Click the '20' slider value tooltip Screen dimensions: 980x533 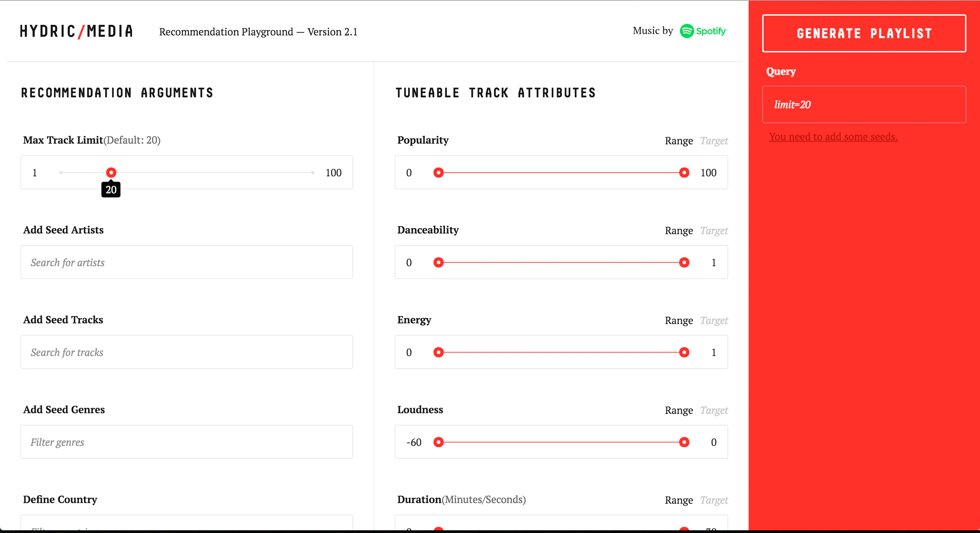pos(111,190)
